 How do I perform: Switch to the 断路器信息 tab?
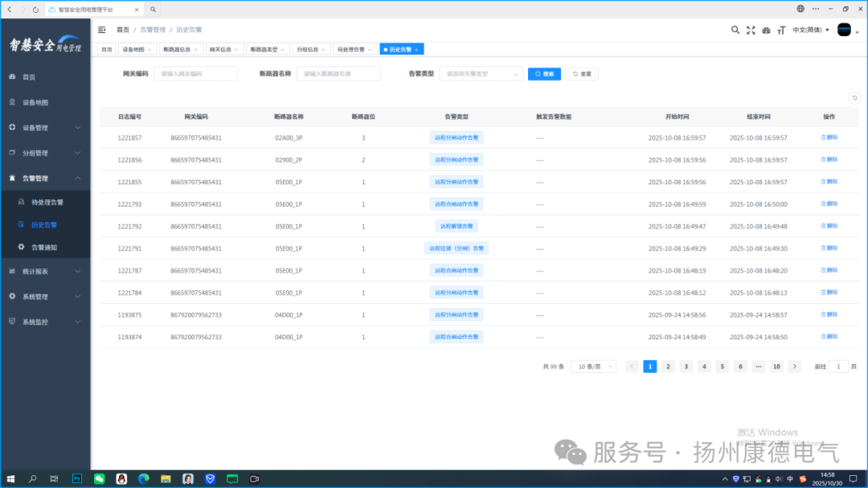(x=178, y=49)
